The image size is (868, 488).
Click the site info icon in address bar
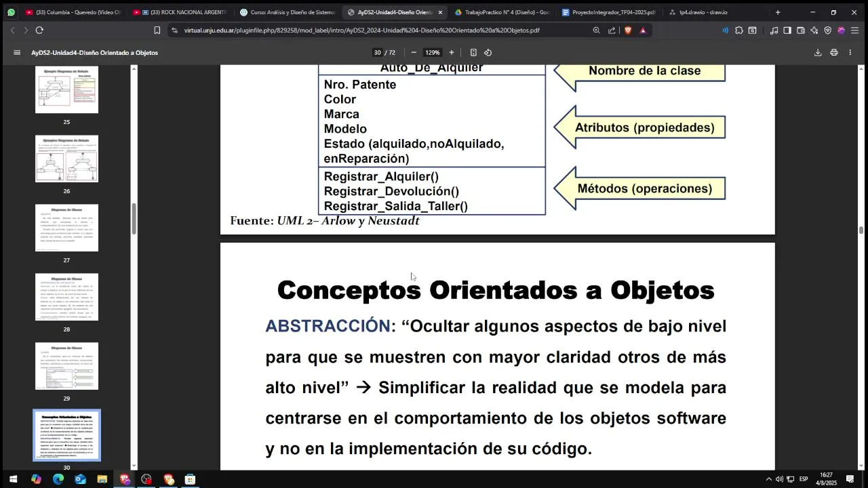[x=175, y=30]
